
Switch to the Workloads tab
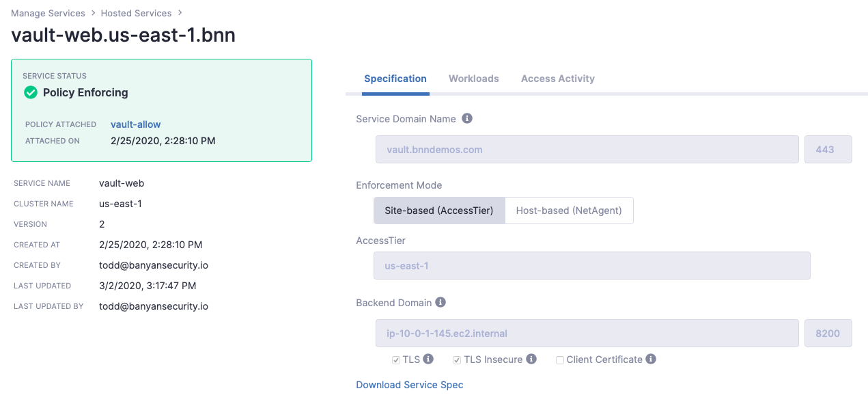coord(474,79)
